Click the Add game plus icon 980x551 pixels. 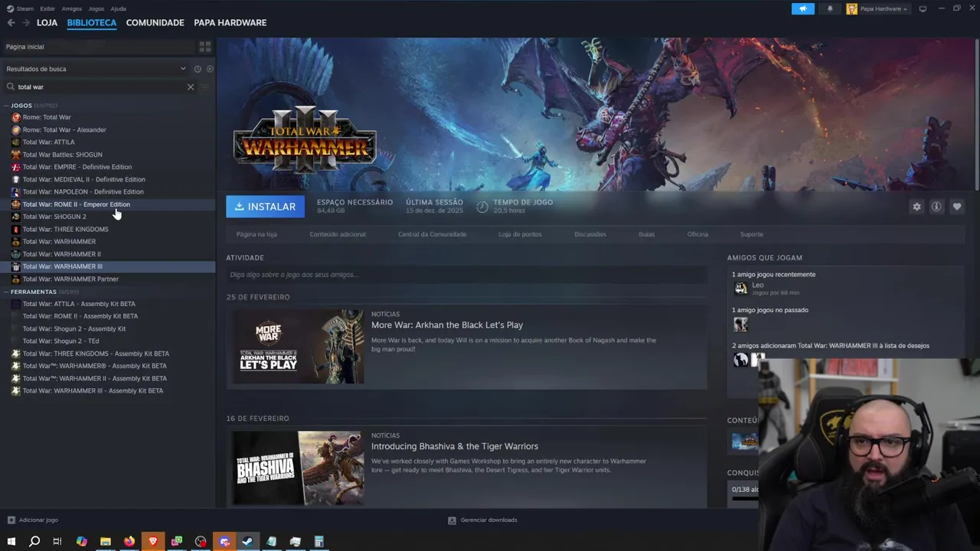[x=11, y=520]
